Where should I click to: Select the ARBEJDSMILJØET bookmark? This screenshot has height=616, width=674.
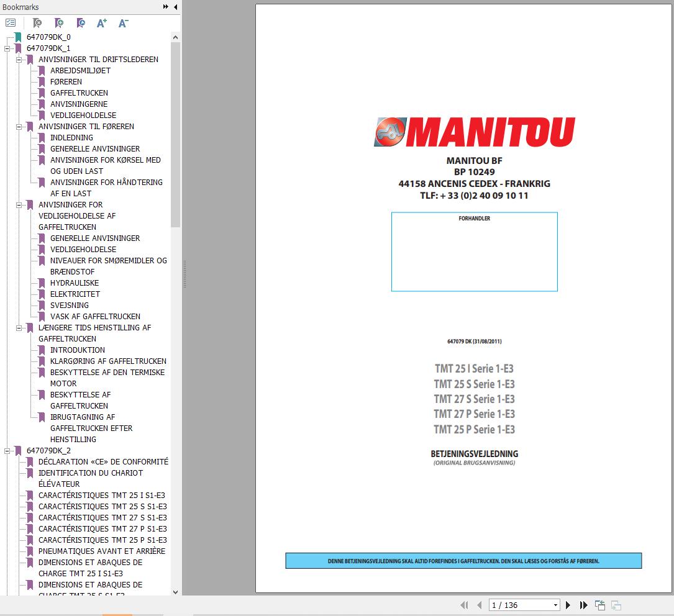pyautogui.click(x=80, y=70)
